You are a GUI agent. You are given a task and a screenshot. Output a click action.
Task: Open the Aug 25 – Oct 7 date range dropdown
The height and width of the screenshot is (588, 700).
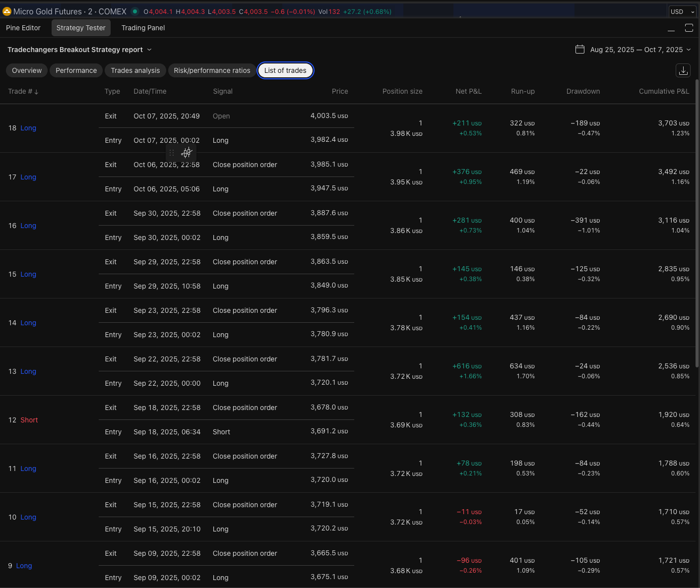click(x=640, y=50)
